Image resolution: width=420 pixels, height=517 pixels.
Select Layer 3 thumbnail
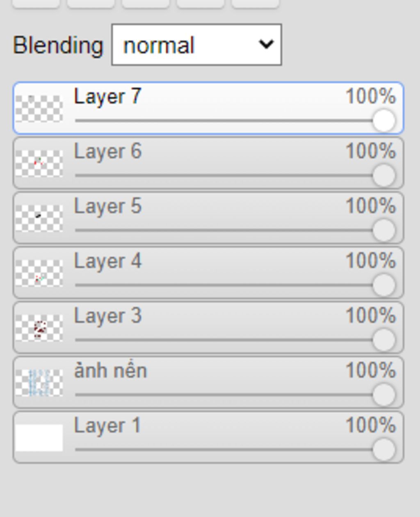coord(39,328)
